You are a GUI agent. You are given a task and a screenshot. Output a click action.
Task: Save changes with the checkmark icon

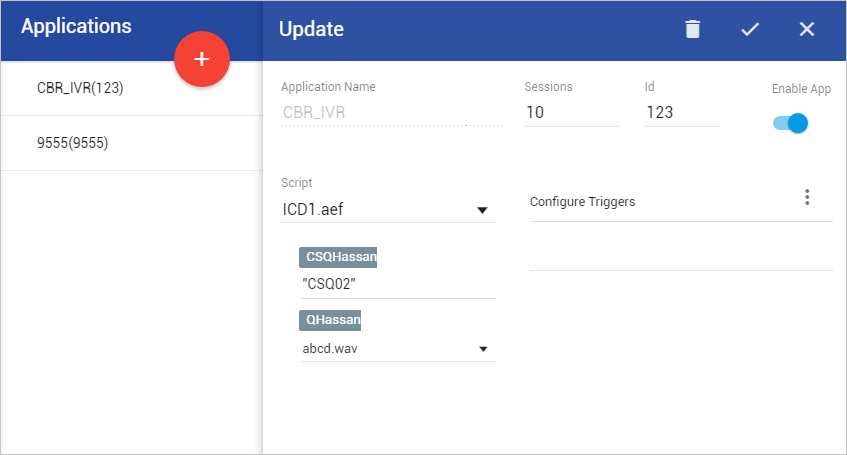750,29
